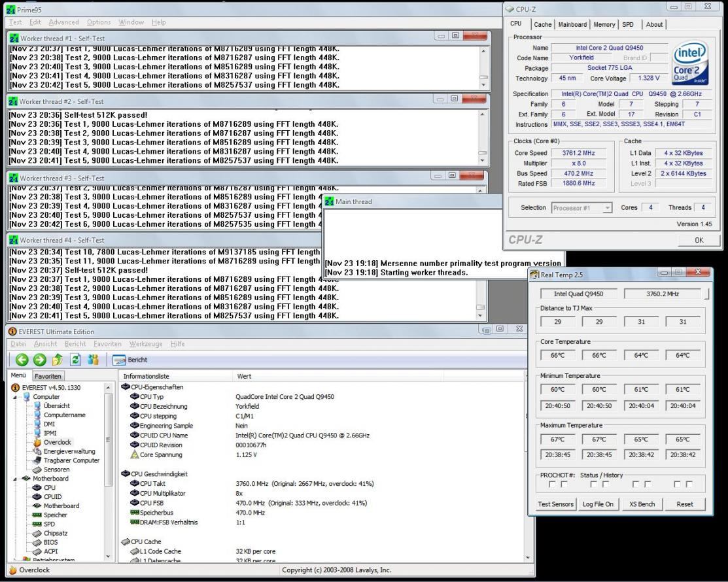Switch to the Mainboard tab in CPU-Z
This screenshot has width=728, height=582.
coord(572,25)
